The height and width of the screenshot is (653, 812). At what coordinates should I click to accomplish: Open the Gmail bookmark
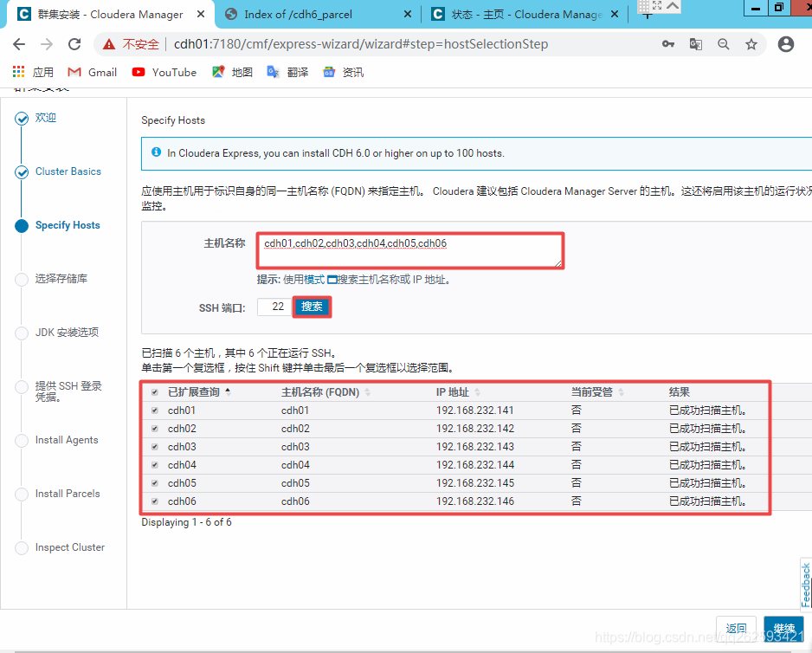click(92, 72)
